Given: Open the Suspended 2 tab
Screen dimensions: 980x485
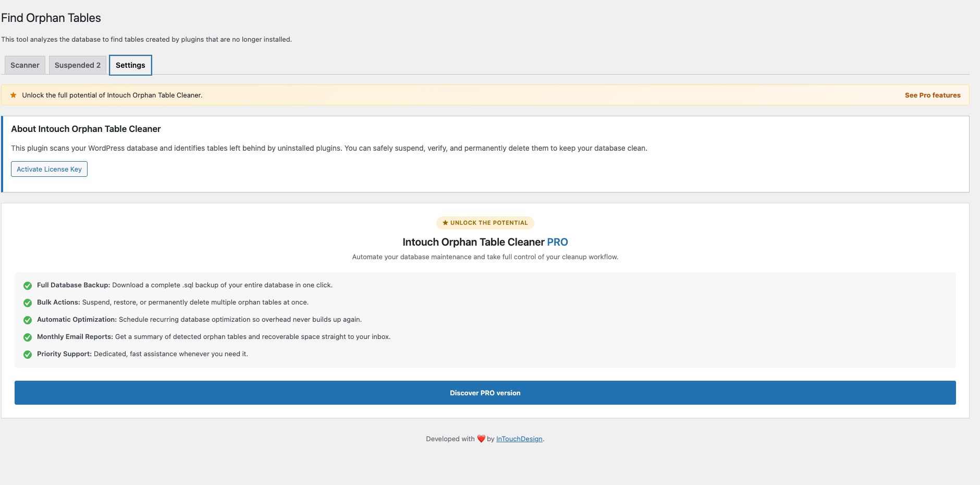Looking at the screenshot, I should 78,65.
